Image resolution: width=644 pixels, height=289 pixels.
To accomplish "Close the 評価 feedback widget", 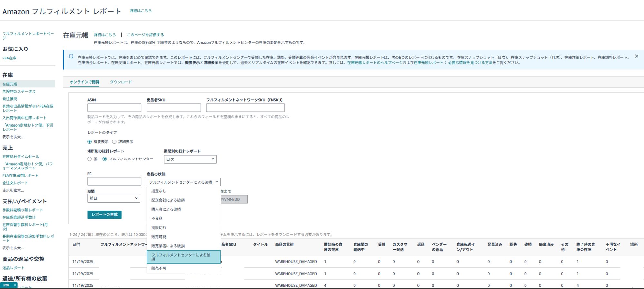I will pyautogui.click(x=15, y=285).
